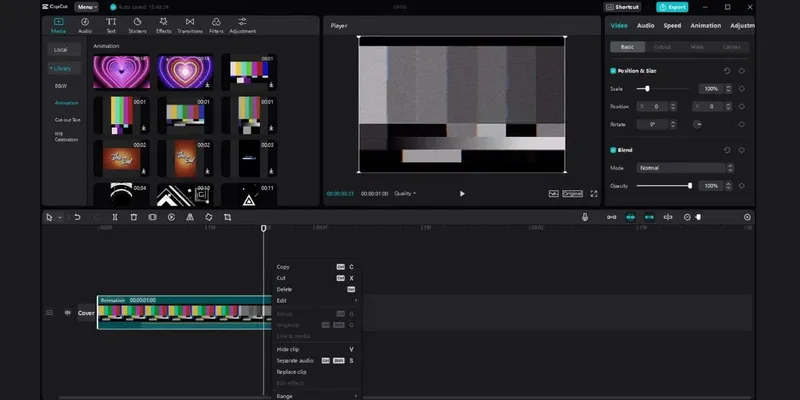Screen dimensions: 800x400
Task: Open the Transitions panel
Action: 189,24
